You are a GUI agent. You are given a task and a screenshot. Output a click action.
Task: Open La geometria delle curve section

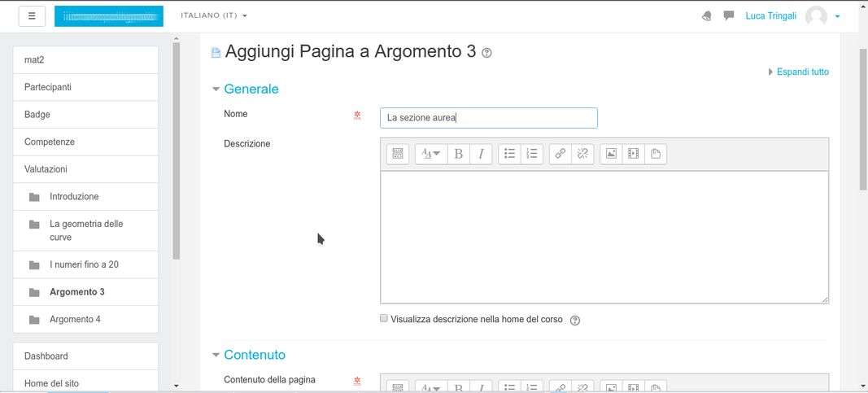[x=86, y=231]
